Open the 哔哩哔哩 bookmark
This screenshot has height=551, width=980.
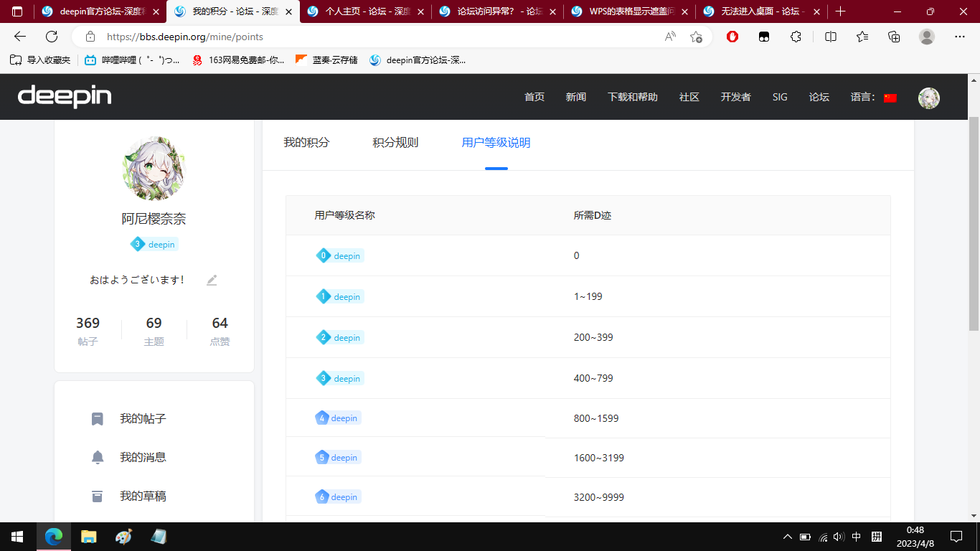(x=133, y=60)
